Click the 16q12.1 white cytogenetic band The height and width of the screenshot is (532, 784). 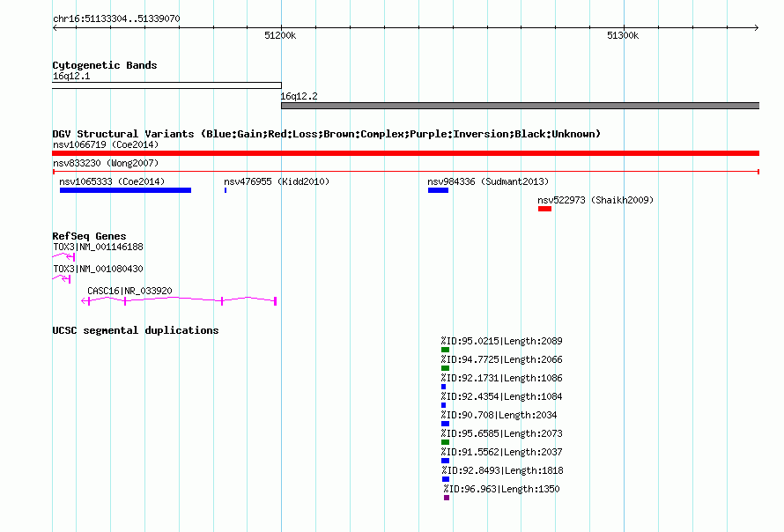167,85
